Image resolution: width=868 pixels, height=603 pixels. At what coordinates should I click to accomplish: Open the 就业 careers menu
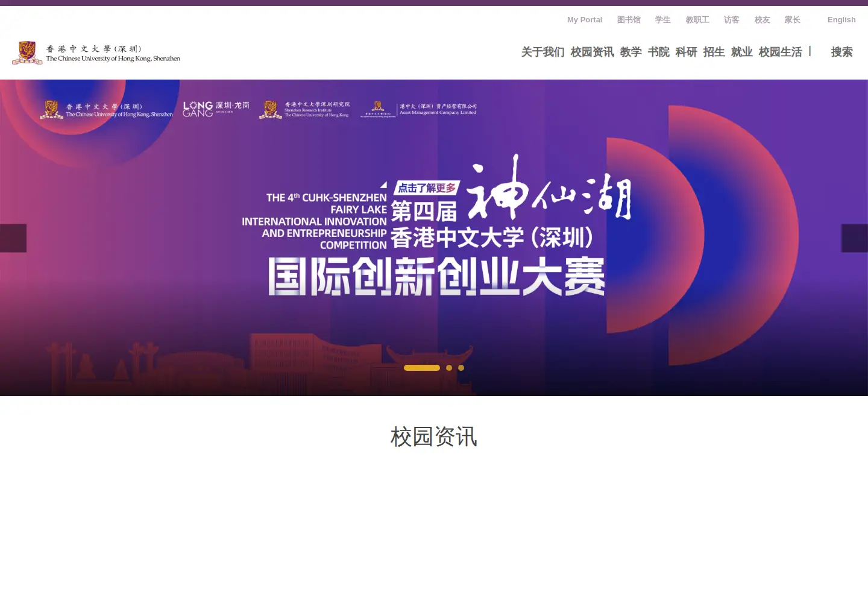tap(742, 52)
